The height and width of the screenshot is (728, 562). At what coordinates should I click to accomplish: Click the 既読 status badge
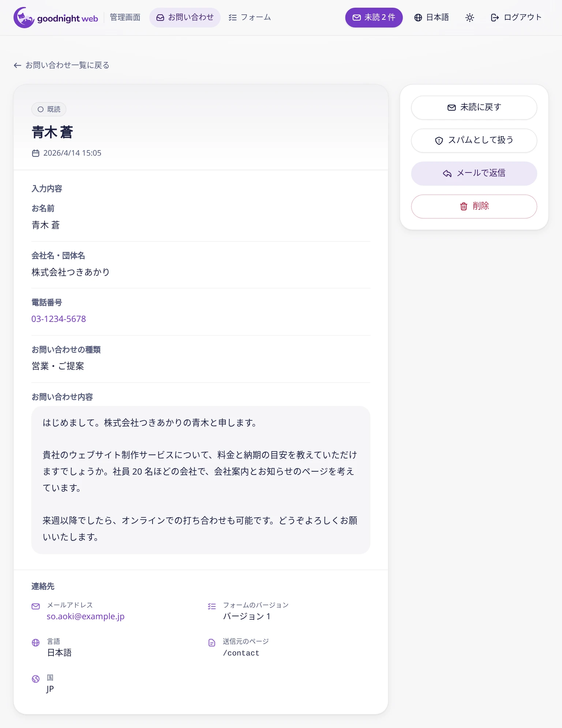pos(49,109)
